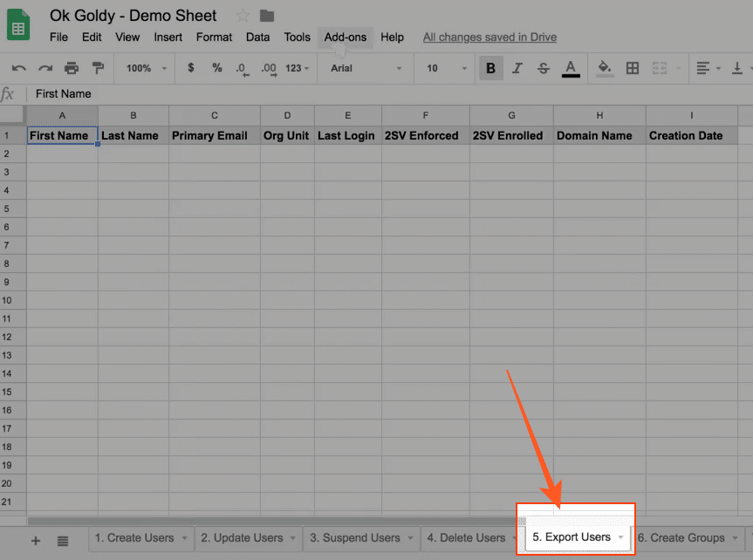Click the horizontal scrollbar
Viewport: 753px width, 560px height.
coord(277,521)
